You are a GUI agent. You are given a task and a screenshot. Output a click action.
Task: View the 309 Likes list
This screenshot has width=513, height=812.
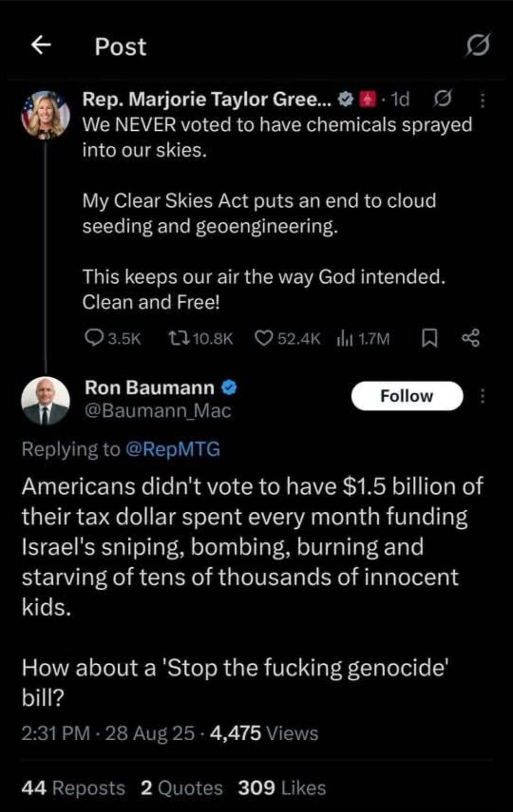[282, 788]
